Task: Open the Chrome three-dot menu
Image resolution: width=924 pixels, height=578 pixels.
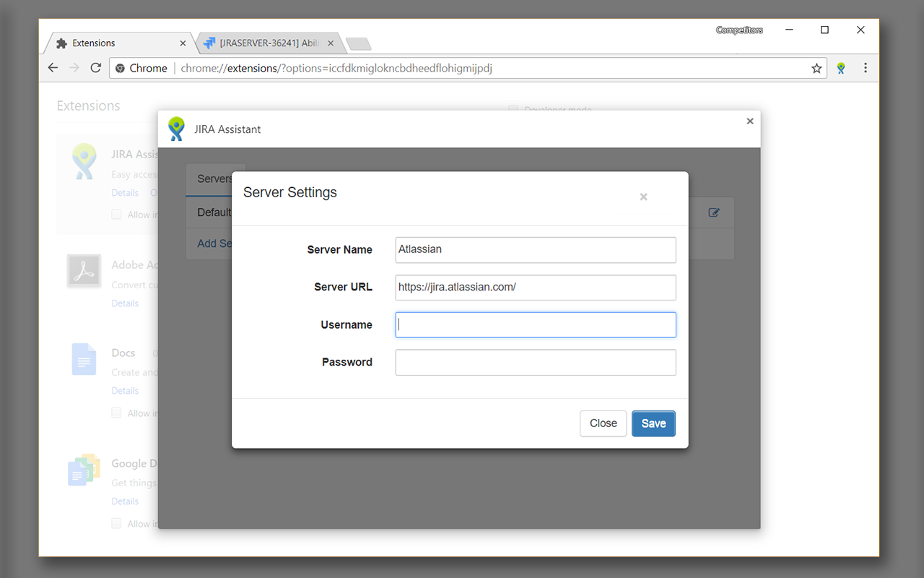Action: point(866,68)
